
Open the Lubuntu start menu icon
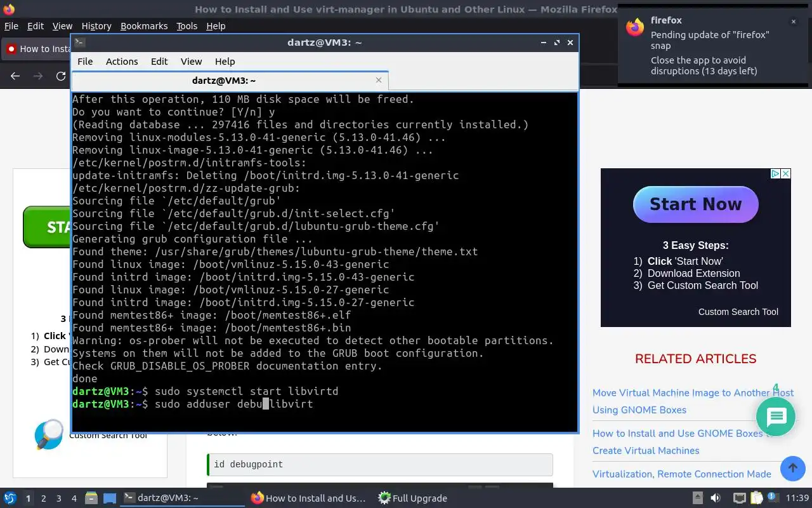(x=10, y=498)
